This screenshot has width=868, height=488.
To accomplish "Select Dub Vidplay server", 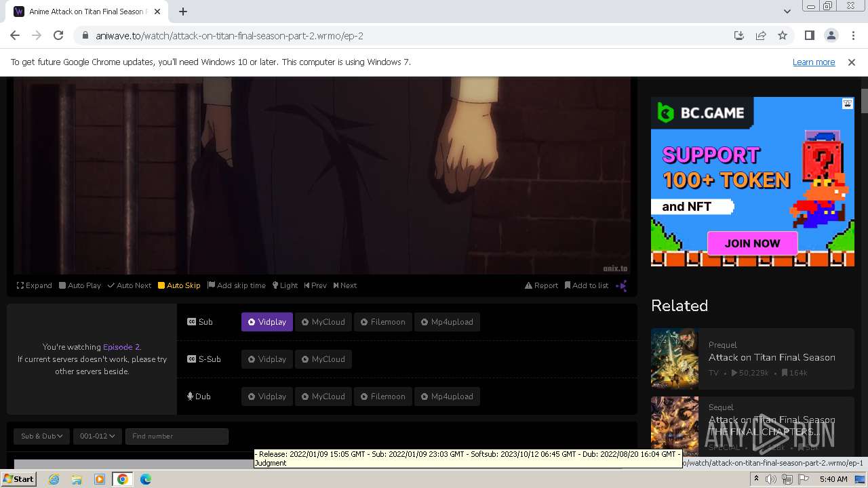I will (x=267, y=396).
